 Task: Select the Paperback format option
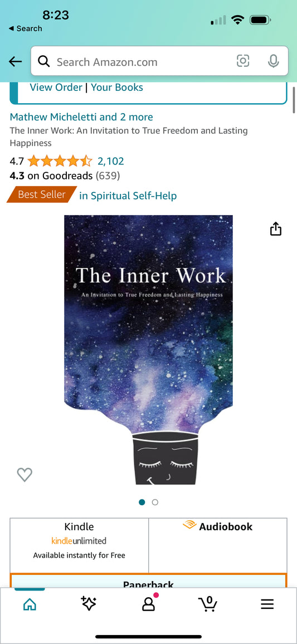[x=148, y=581]
